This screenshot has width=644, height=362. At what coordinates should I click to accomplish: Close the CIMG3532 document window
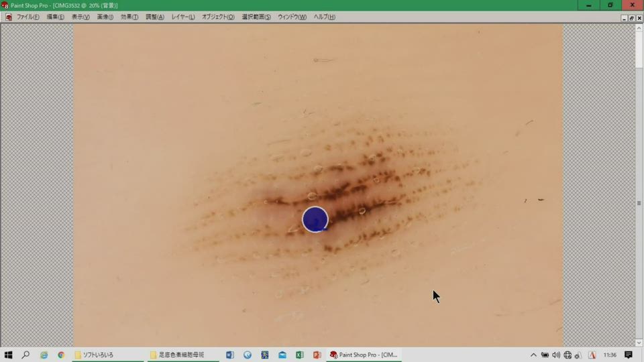tap(639, 18)
